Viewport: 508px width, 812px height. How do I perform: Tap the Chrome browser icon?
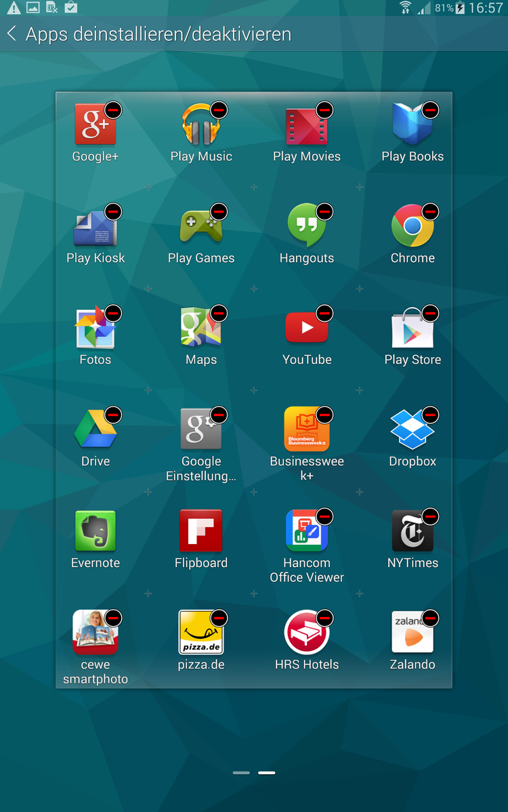click(412, 226)
